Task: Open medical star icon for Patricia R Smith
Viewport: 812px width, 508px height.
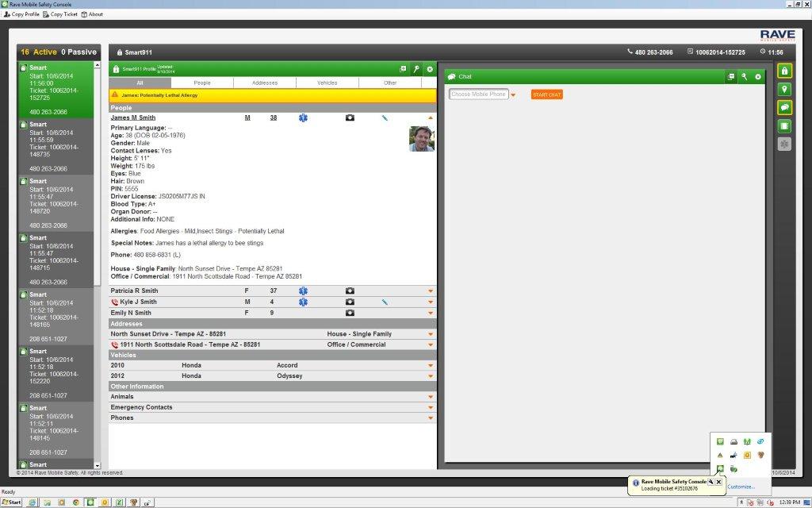Action: click(303, 291)
